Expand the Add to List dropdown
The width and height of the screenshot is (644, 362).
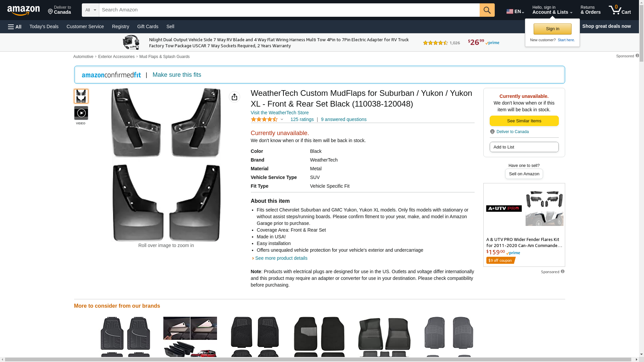click(x=524, y=147)
